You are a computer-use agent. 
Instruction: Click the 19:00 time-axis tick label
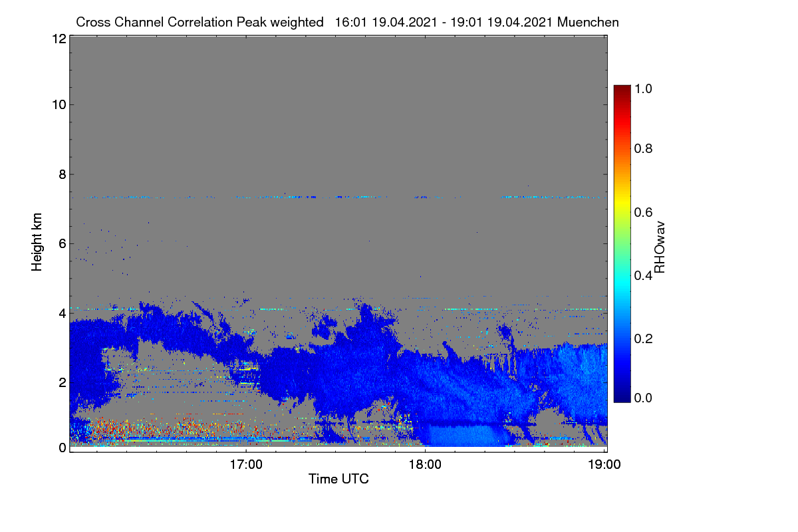[x=604, y=464]
